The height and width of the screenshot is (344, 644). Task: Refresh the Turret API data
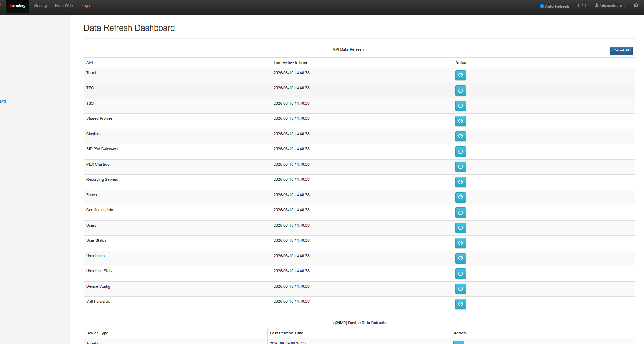(x=460, y=75)
